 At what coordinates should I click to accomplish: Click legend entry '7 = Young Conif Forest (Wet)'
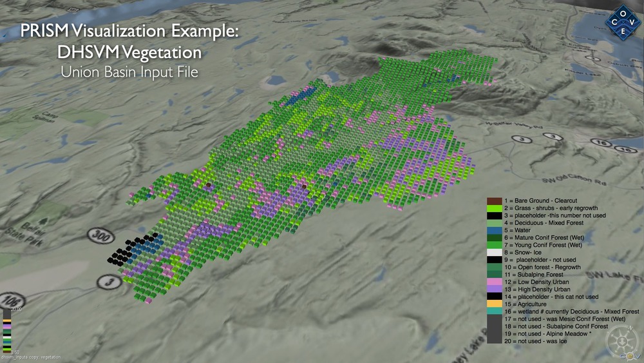543,245
